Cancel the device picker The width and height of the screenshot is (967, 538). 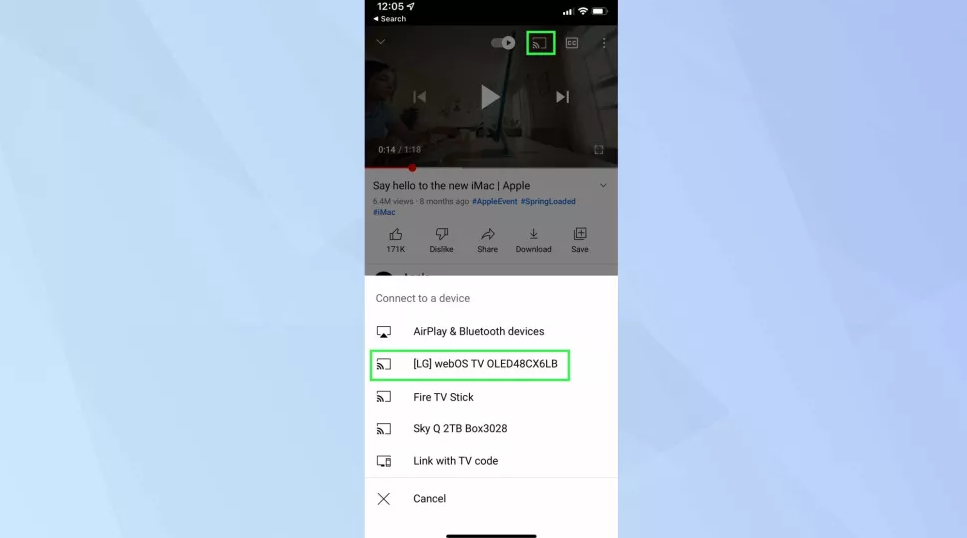coord(491,499)
